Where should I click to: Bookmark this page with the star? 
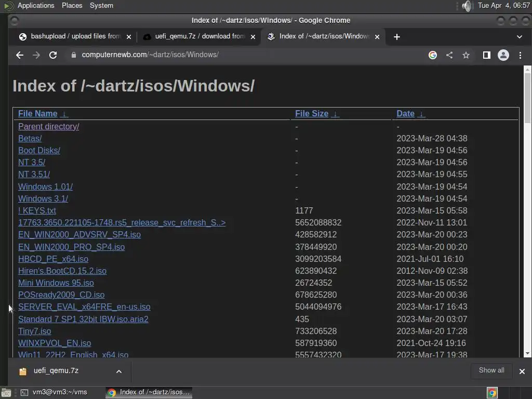click(466, 55)
